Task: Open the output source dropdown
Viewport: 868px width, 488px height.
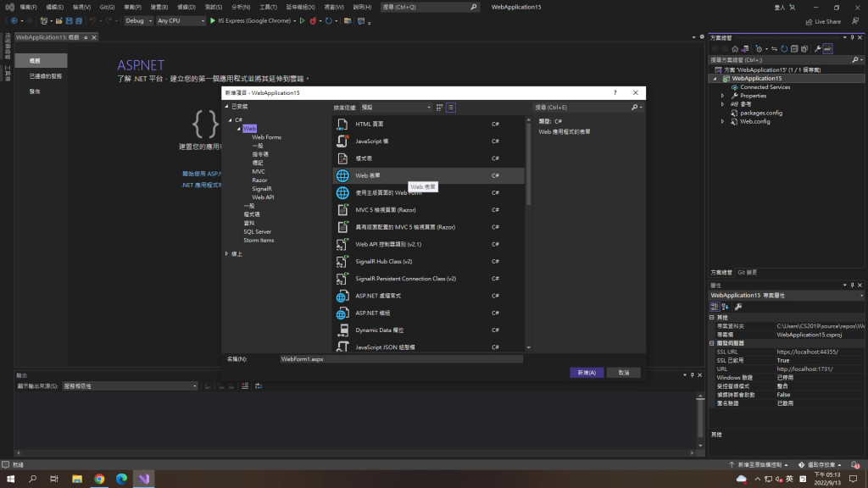Action: tap(130, 385)
